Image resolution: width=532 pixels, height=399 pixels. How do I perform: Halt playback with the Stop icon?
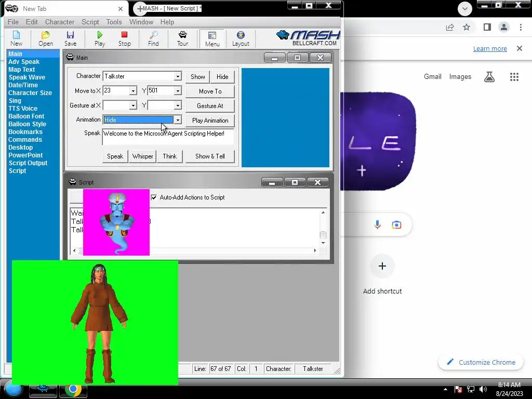[125, 38]
